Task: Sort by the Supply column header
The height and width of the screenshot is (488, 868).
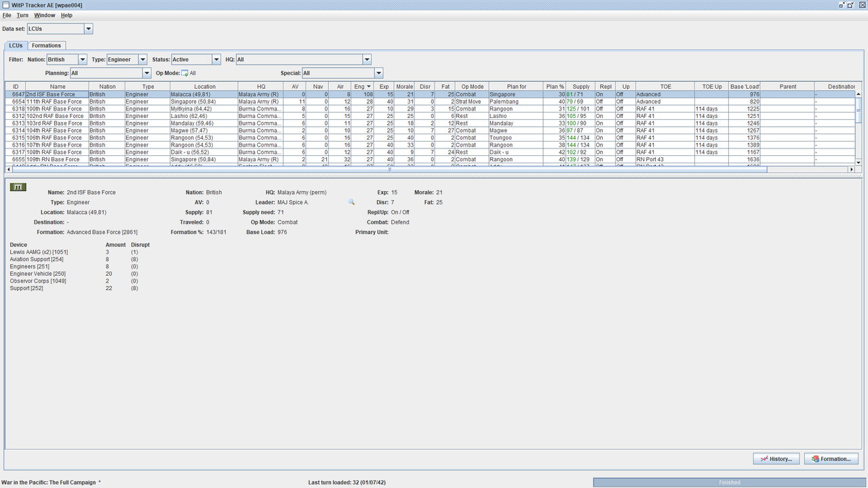Action: pos(581,87)
